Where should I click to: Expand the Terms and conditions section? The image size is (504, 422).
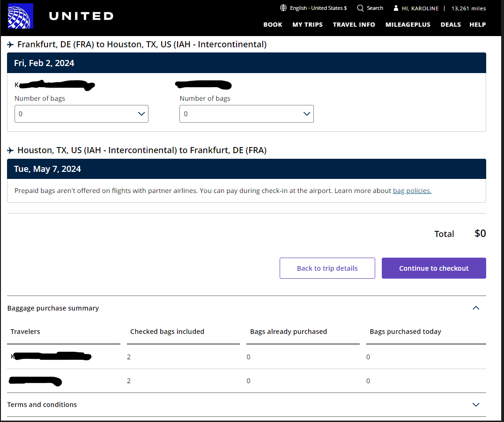pyautogui.click(x=476, y=405)
